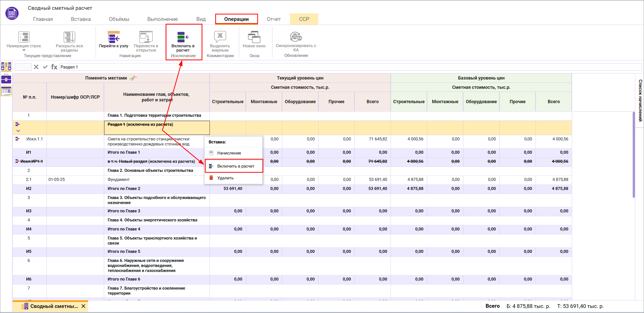
Task: Switch to the 'Вставка' ribbon tab
Action: coord(81,19)
